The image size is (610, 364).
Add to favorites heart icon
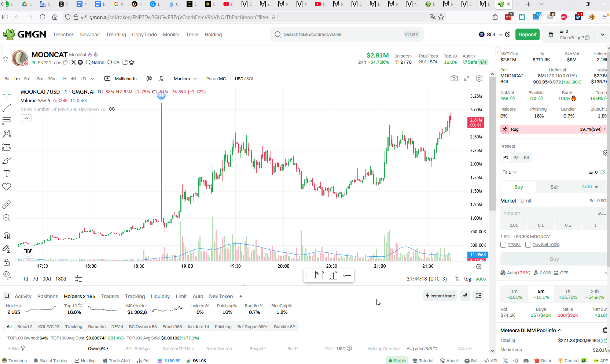coord(7,187)
